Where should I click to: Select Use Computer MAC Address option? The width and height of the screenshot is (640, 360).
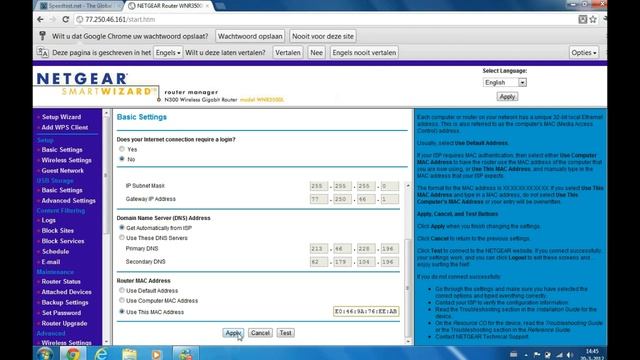coord(122,300)
